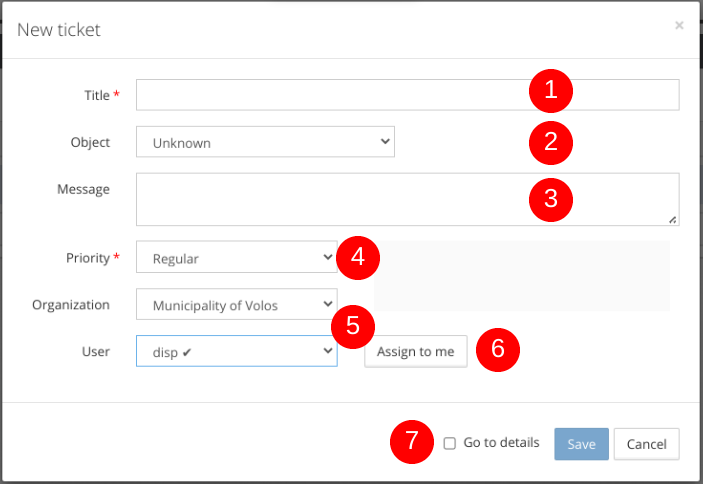This screenshot has width=703, height=484.
Task: Click the red number 2 marker
Action: coord(550,142)
